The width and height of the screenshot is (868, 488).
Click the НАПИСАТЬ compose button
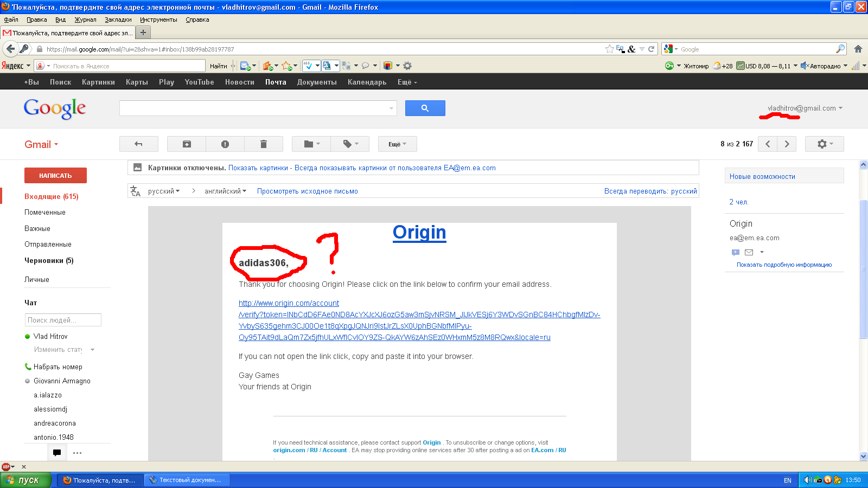(55, 176)
